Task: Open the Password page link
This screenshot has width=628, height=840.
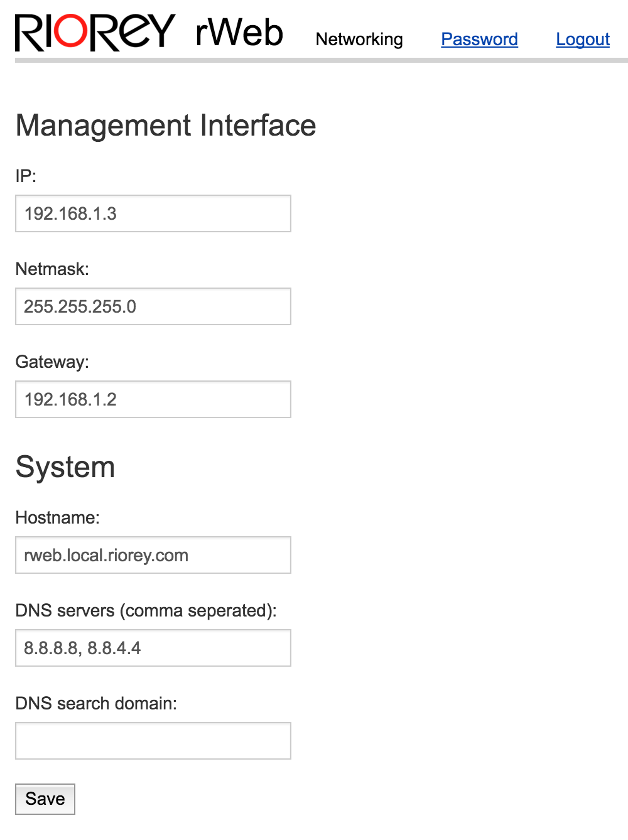Action: point(479,39)
